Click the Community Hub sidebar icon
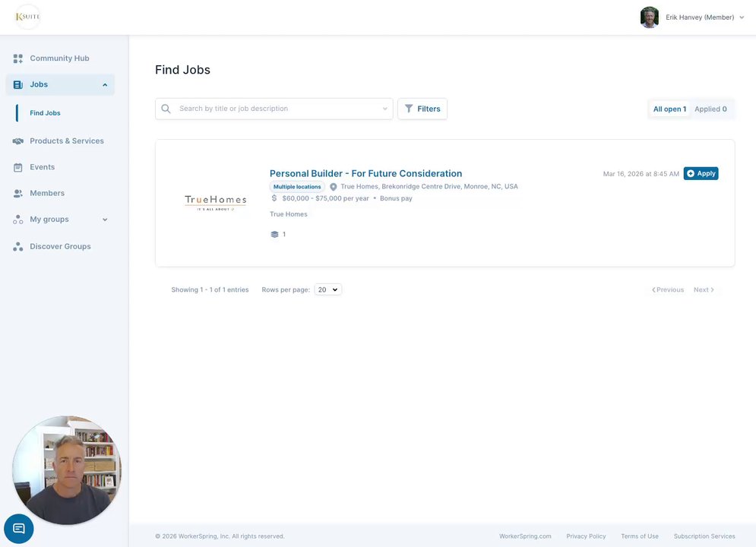The width and height of the screenshot is (756, 547). pyautogui.click(x=18, y=58)
